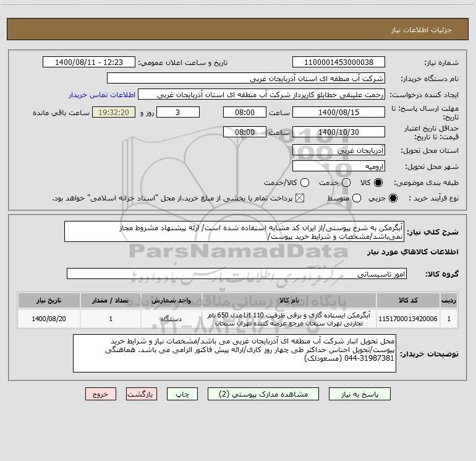This screenshot has width=476, height=461.
Task: Click the تعداد / مقدار column header
Action: (x=111, y=301)
